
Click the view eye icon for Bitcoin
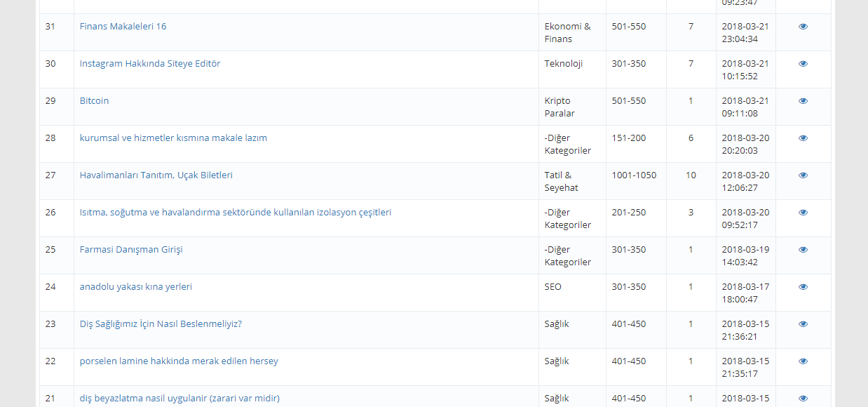803,101
